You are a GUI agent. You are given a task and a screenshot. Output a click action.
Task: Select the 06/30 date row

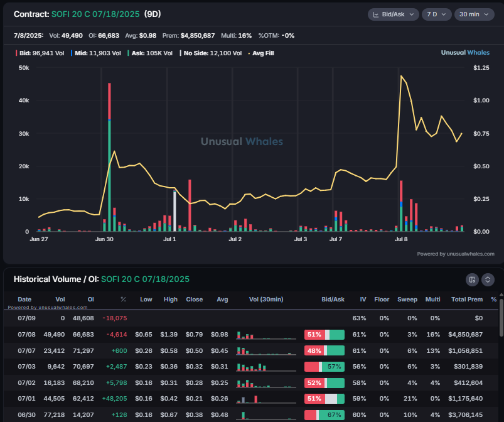pos(250,414)
